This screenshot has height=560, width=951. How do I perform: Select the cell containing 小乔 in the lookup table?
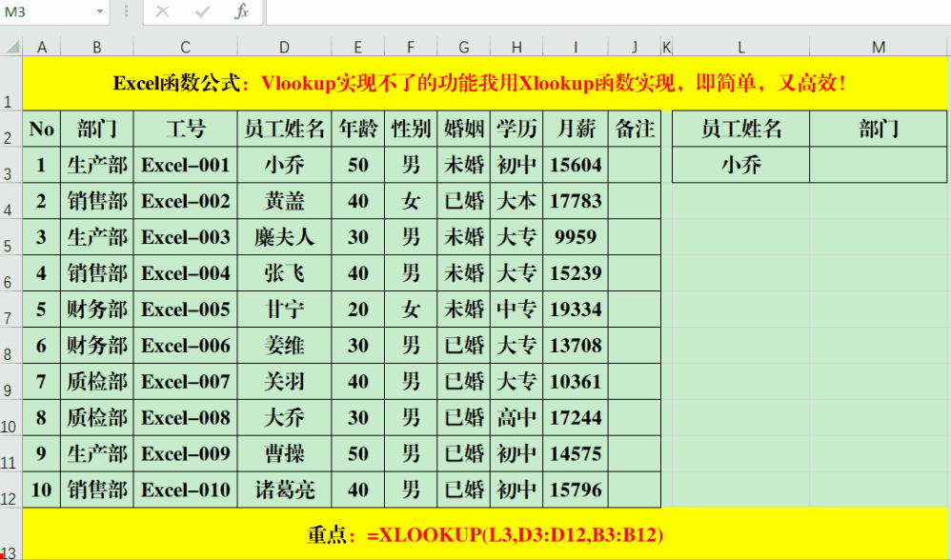(741, 164)
